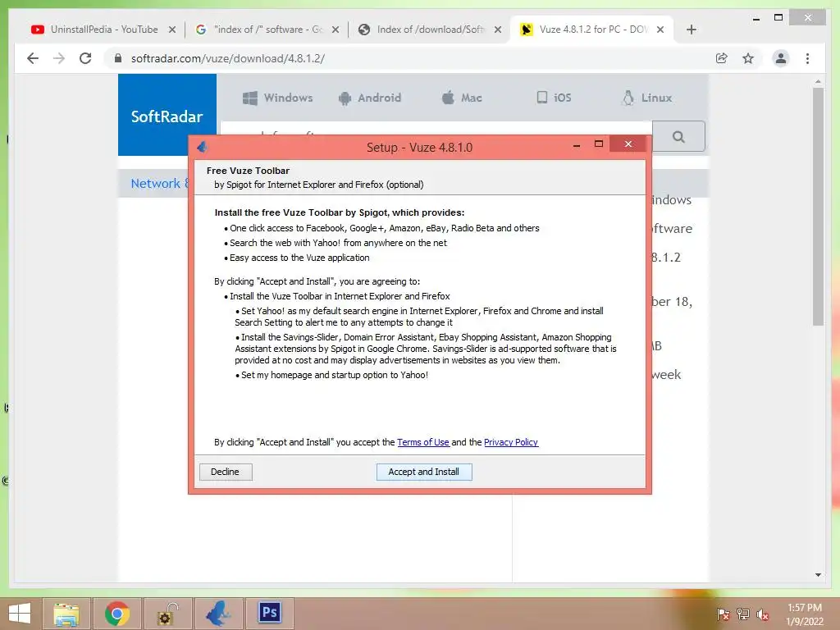
Task: Select the iOS platform menu item
Action: click(554, 98)
